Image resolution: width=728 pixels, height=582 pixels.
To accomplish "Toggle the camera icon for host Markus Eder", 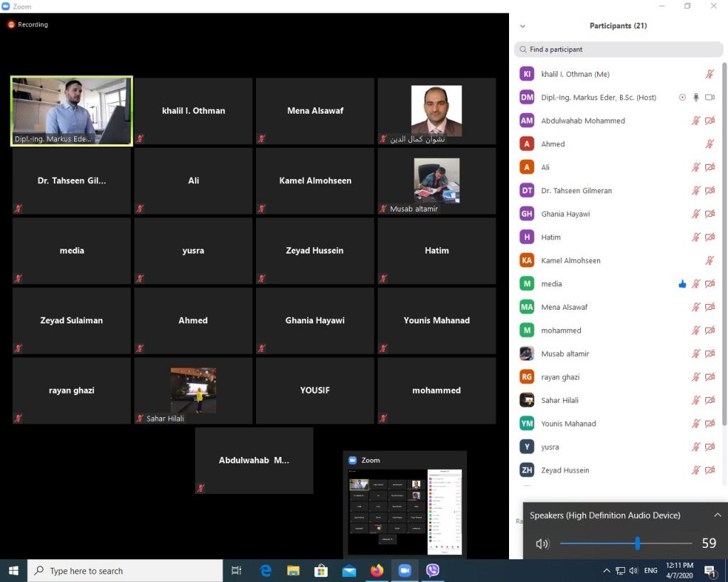I will click(x=710, y=97).
